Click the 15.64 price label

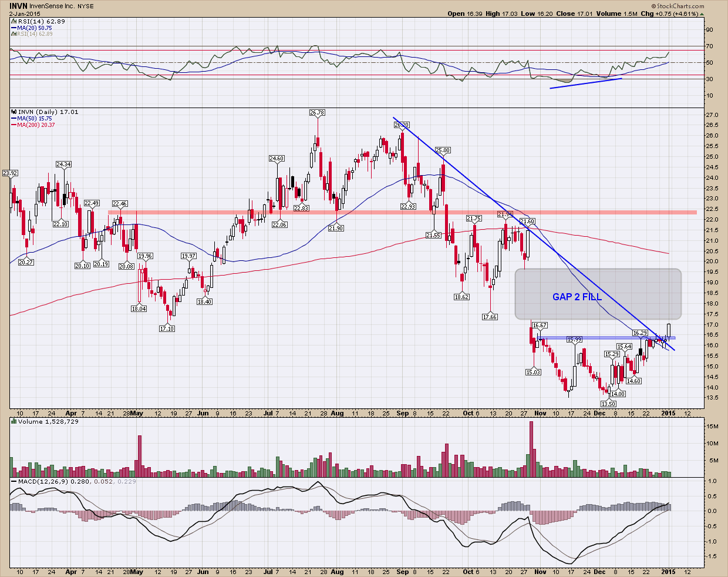pos(623,347)
